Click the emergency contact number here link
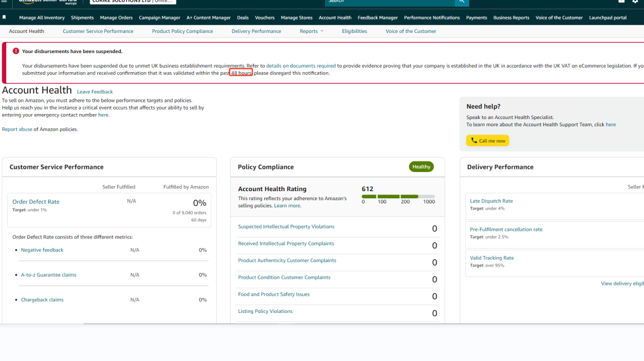 click(x=103, y=115)
